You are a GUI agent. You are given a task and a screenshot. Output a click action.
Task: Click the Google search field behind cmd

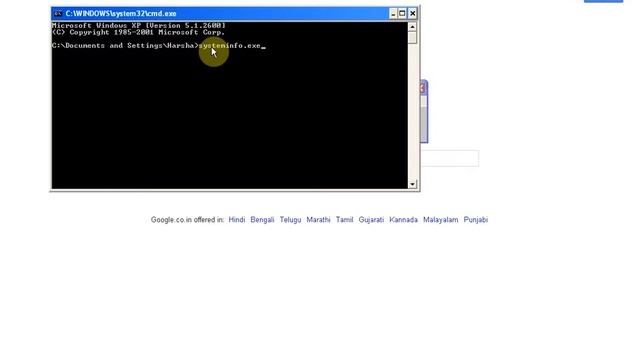click(x=449, y=158)
